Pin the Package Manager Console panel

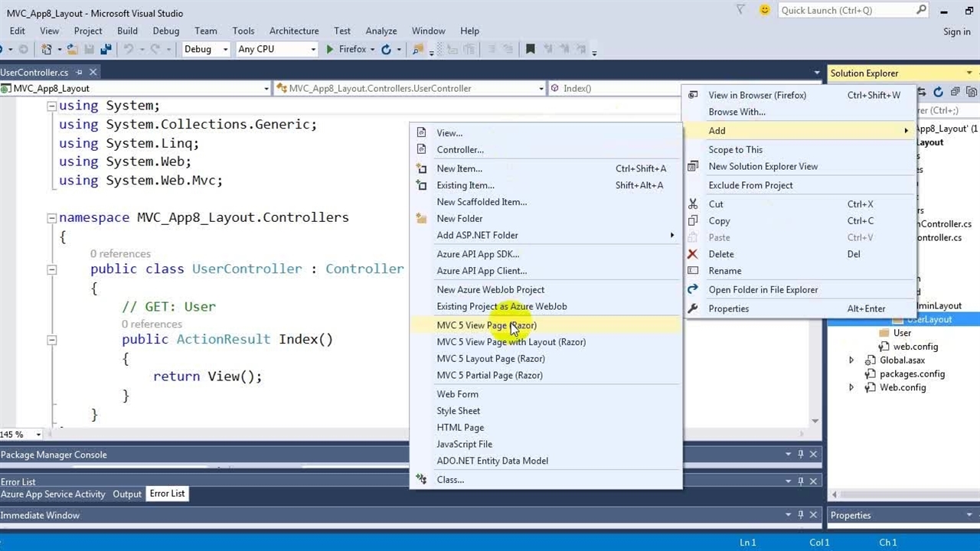point(801,454)
